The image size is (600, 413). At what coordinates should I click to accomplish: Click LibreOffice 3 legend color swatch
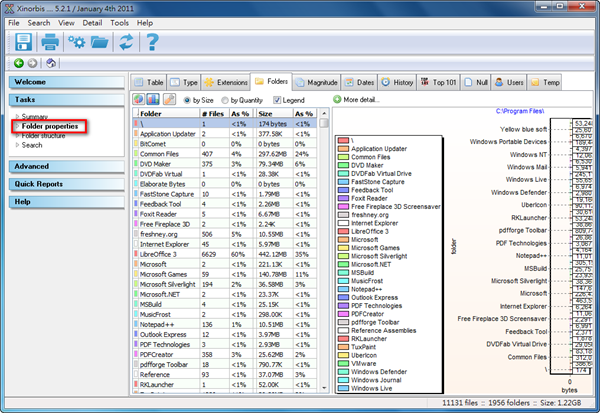click(341, 231)
